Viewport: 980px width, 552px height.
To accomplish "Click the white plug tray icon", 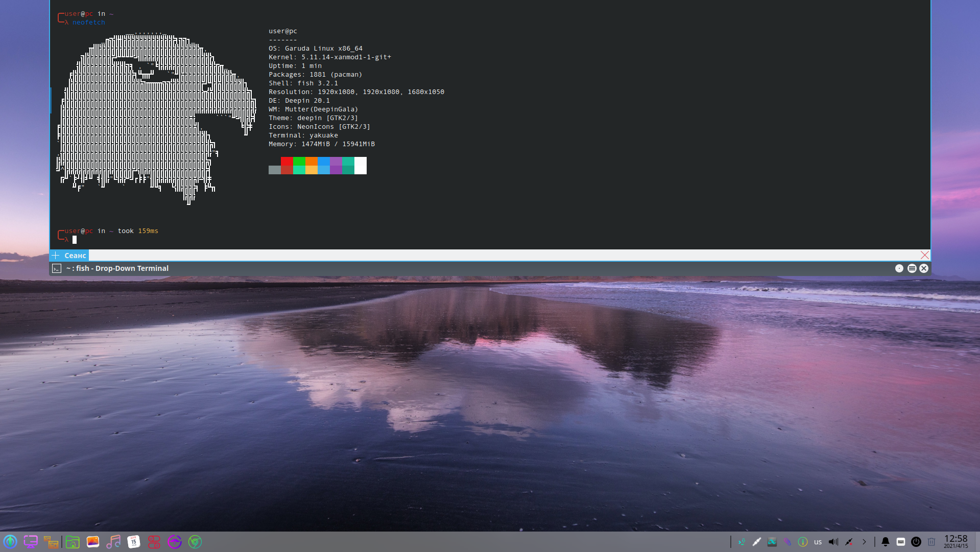I will tap(757, 542).
